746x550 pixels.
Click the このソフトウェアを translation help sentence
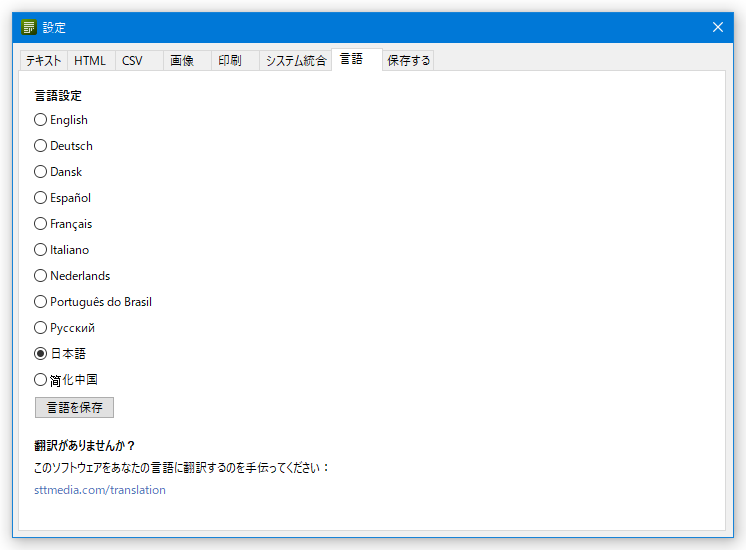tap(182, 468)
